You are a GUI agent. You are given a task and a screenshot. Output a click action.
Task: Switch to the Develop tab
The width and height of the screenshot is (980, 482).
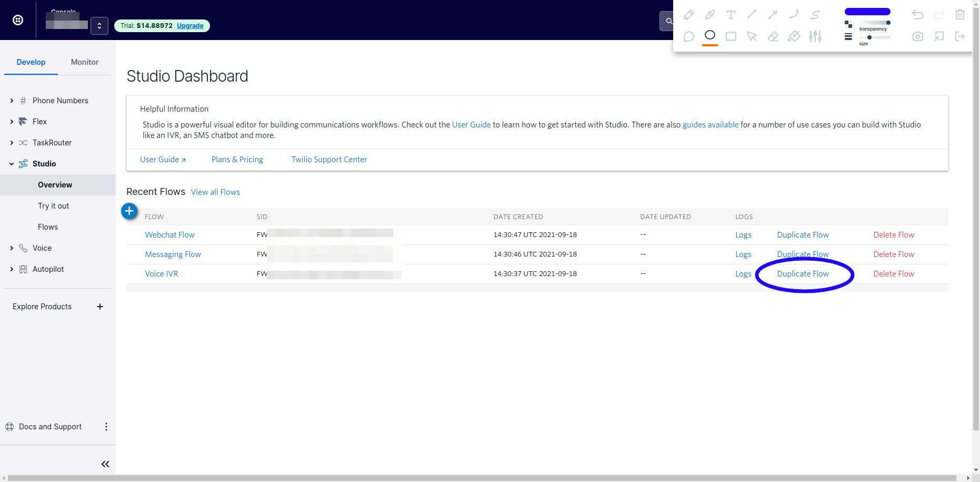pos(31,62)
